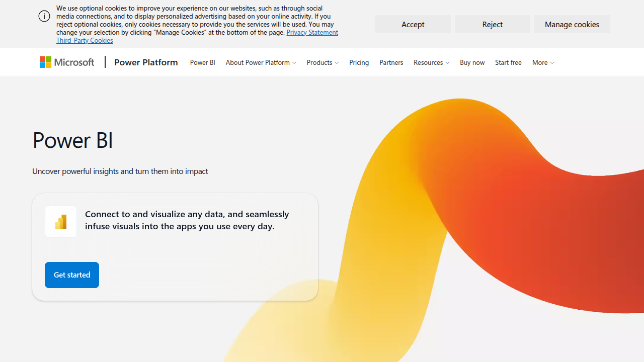Select Power BI in the navigation bar
This screenshot has height=362, width=644.
[203, 62]
